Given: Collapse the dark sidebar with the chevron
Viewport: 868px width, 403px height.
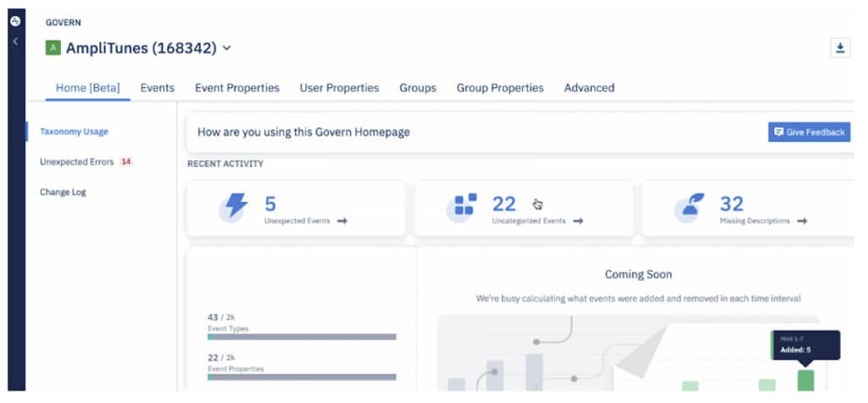Looking at the screenshot, I should point(15,41).
